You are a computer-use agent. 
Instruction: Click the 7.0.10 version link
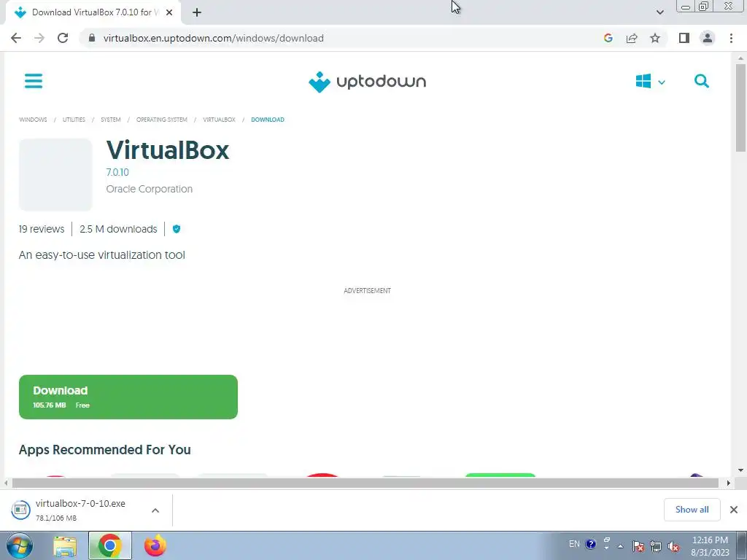tap(117, 172)
